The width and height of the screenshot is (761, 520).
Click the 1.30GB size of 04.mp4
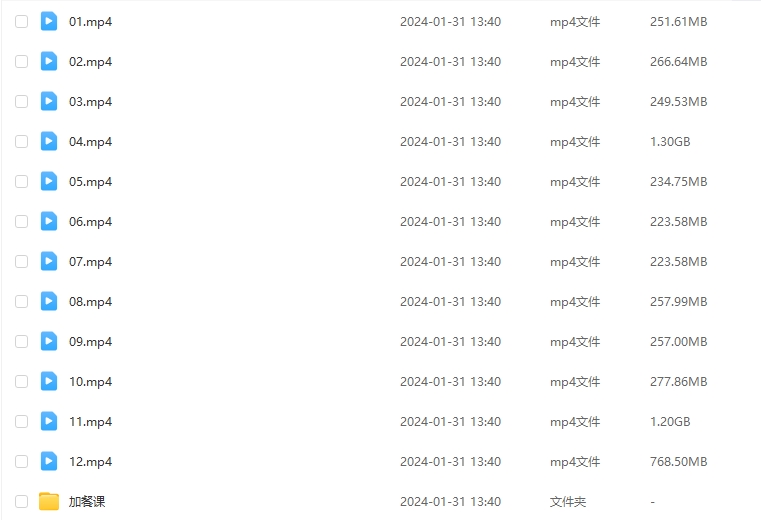tap(670, 142)
